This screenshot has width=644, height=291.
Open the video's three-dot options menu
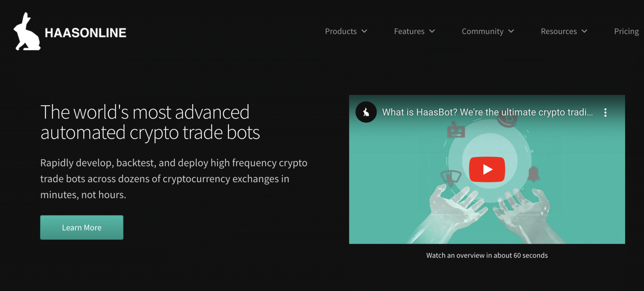click(605, 112)
